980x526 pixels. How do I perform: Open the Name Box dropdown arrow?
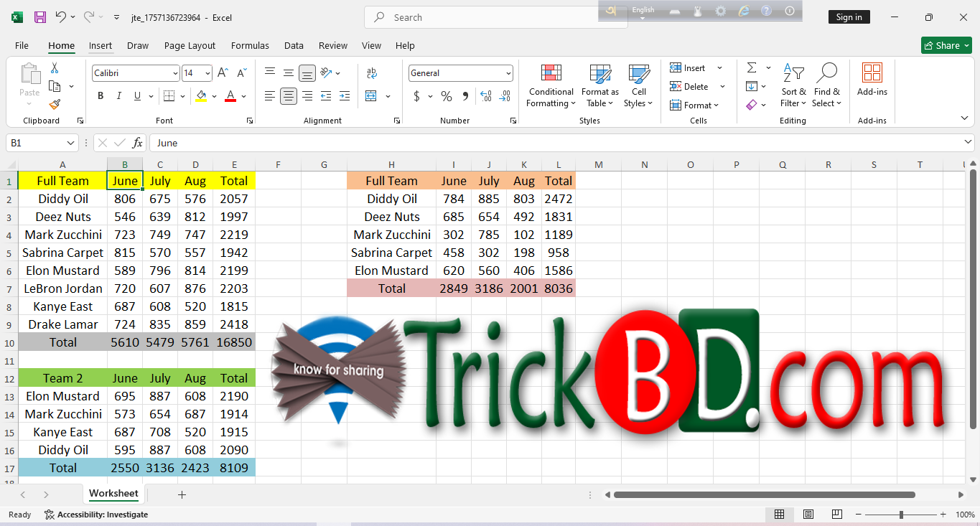pos(70,143)
